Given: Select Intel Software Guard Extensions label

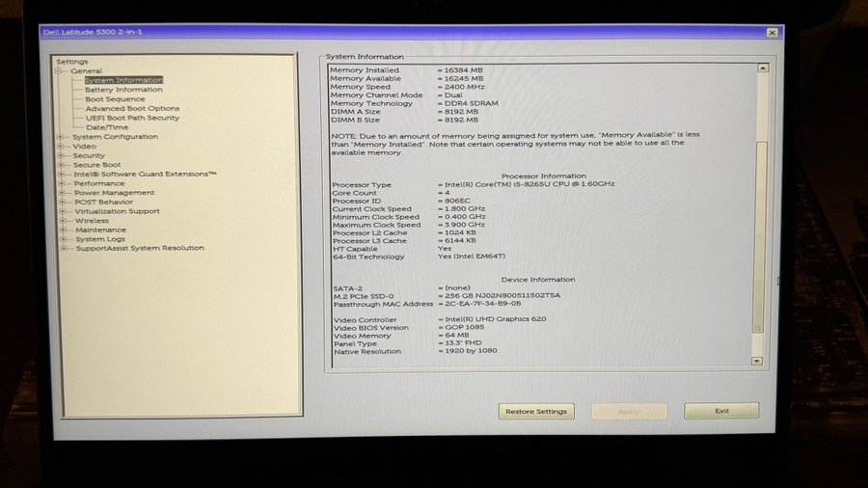Looking at the screenshot, I should coord(145,174).
